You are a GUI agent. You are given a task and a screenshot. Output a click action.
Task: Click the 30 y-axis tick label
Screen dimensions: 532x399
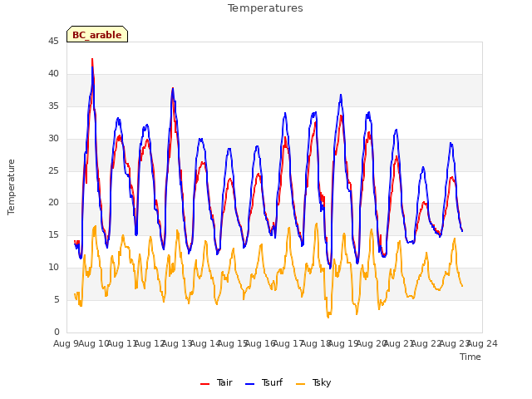point(53,139)
